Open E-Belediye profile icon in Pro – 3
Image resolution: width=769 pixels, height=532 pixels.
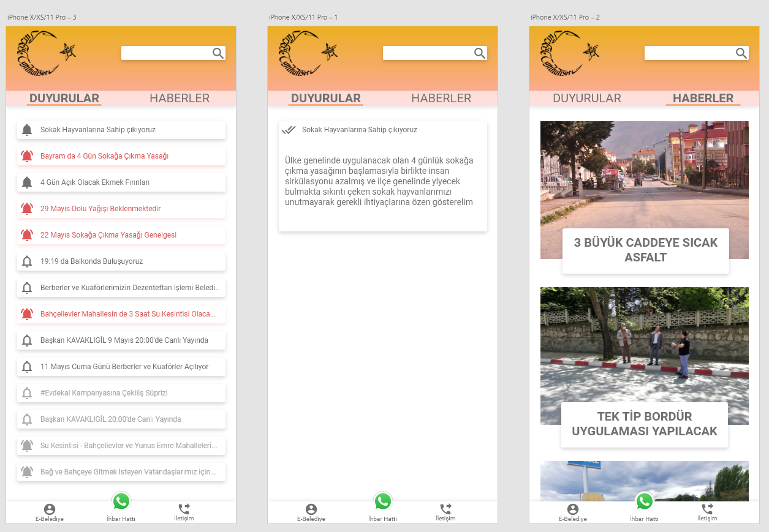(50, 509)
